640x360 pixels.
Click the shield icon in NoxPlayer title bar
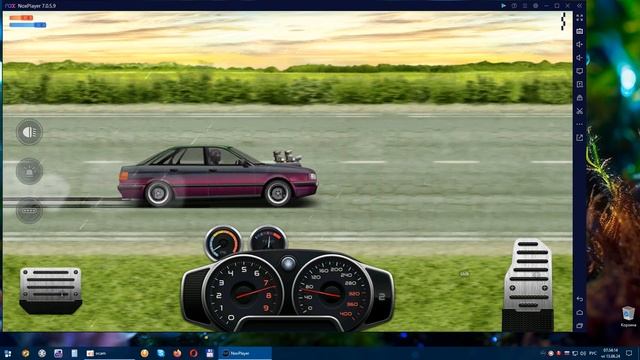click(514, 6)
